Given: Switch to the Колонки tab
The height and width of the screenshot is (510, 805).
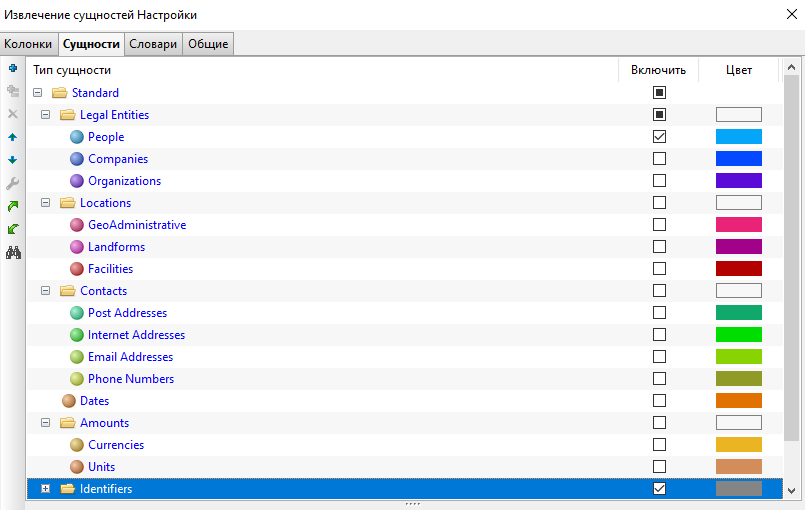Looking at the screenshot, I should 28,44.
